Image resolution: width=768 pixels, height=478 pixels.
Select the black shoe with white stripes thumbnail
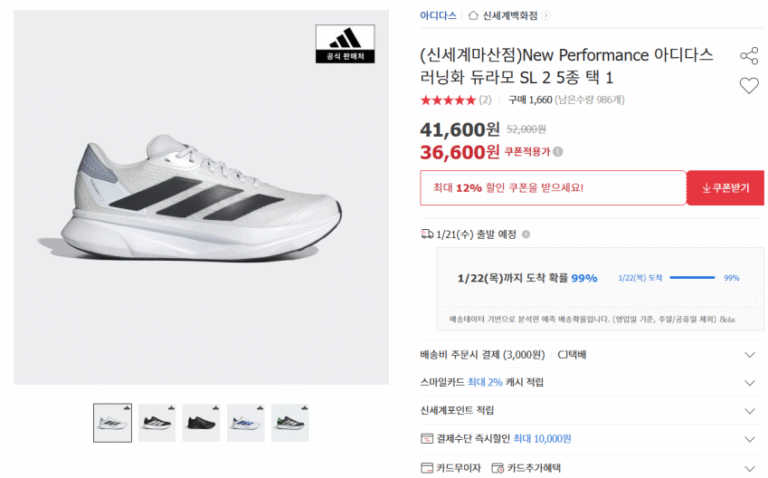(x=157, y=423)
